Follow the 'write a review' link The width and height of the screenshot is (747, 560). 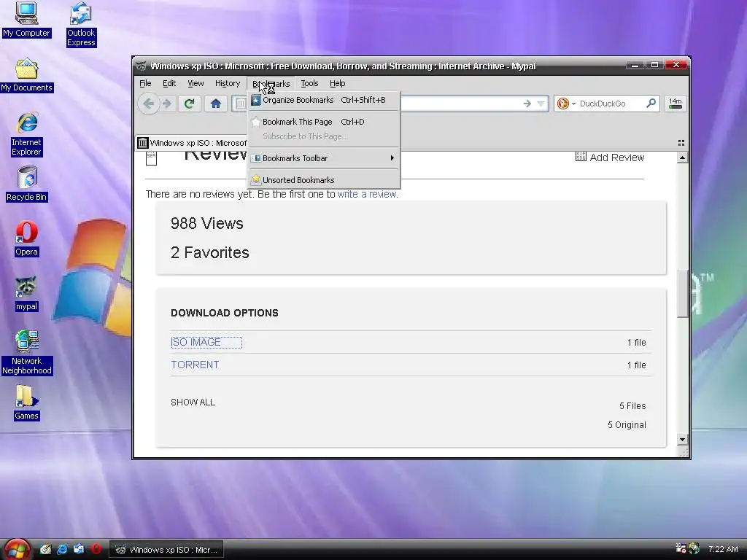coord(367,194)
